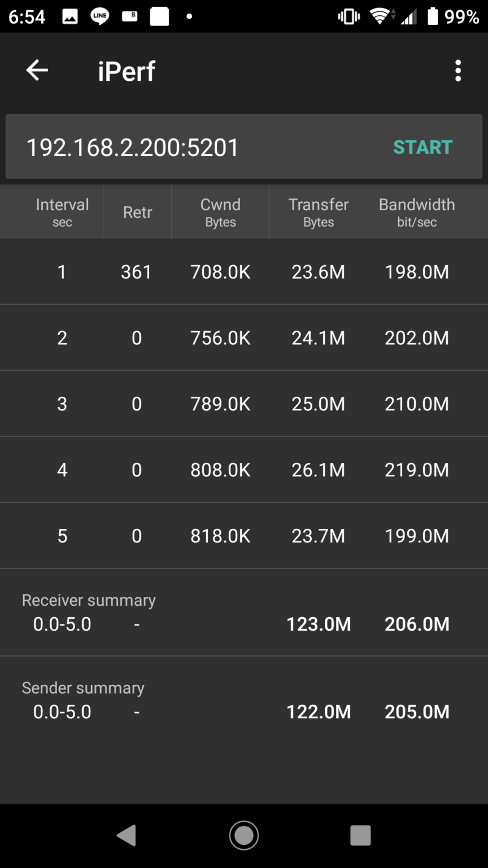Click the Bandwidth bit/sec column header
Viewport: 488px width, 868px height.
tap(417, 211)
